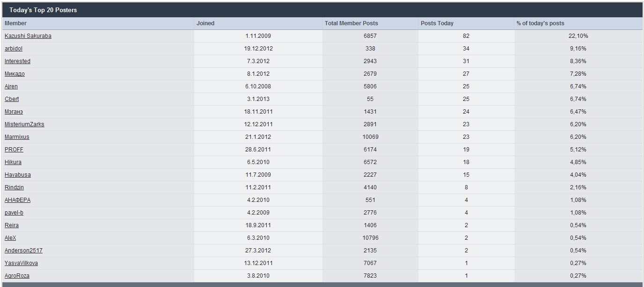The image size is (644, 287).
Task: Click the AleX member link
Action: [10, 238]
